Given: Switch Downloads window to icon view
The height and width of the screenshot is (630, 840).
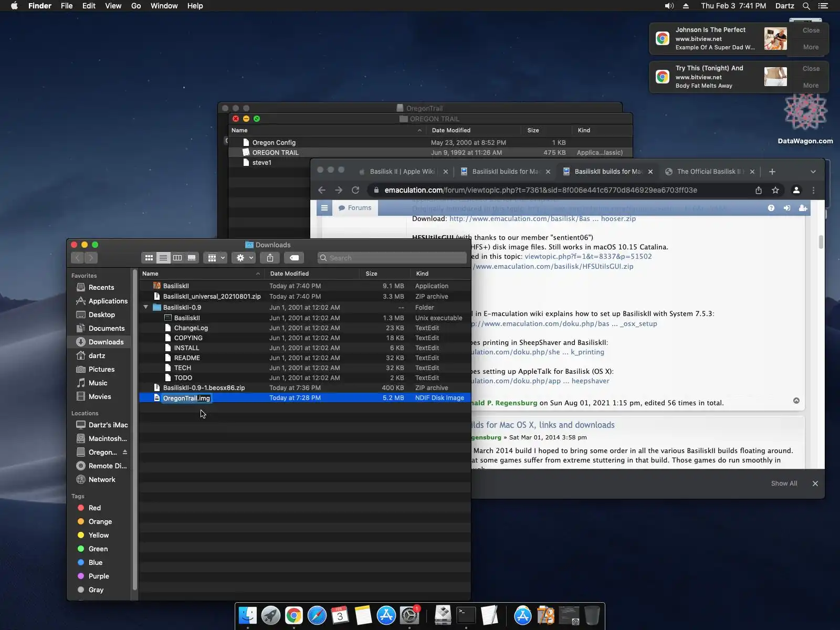Looking at the screenshot, I should (x=149, y=258).
